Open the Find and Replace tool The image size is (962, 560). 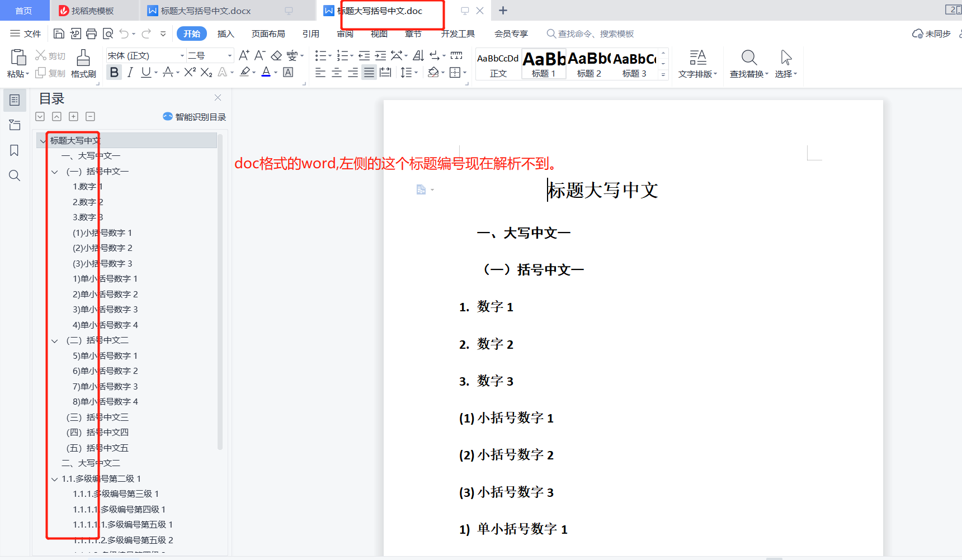tap(749, 64)
